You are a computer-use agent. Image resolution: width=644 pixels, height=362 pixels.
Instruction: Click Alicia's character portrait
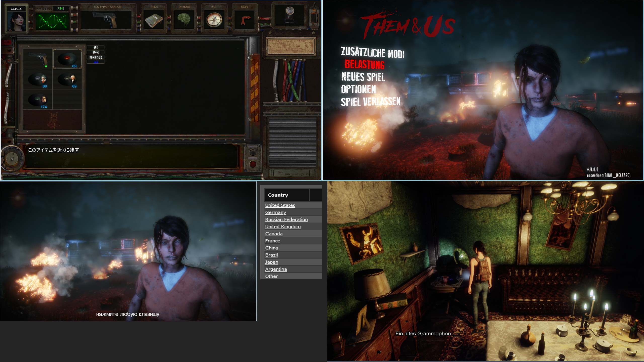pos(16,21)
